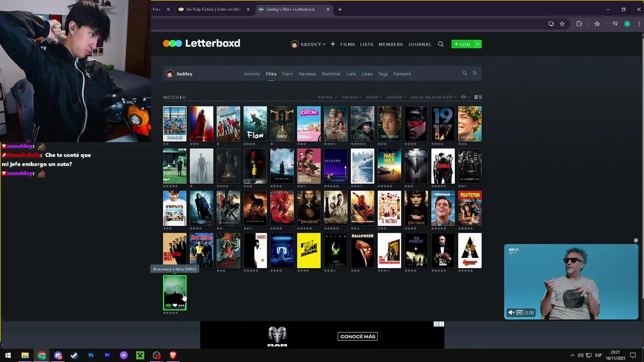This screenshot has width=644, height=362.
Task: Open JOURNAL in the top navigation
Action: click(x=420, y=44)
